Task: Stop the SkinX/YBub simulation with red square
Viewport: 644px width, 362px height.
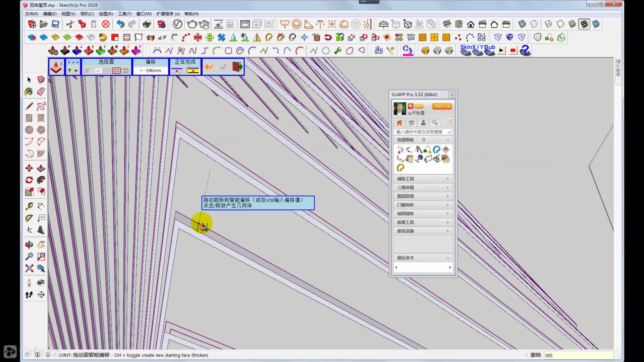Action: [513, 51]
